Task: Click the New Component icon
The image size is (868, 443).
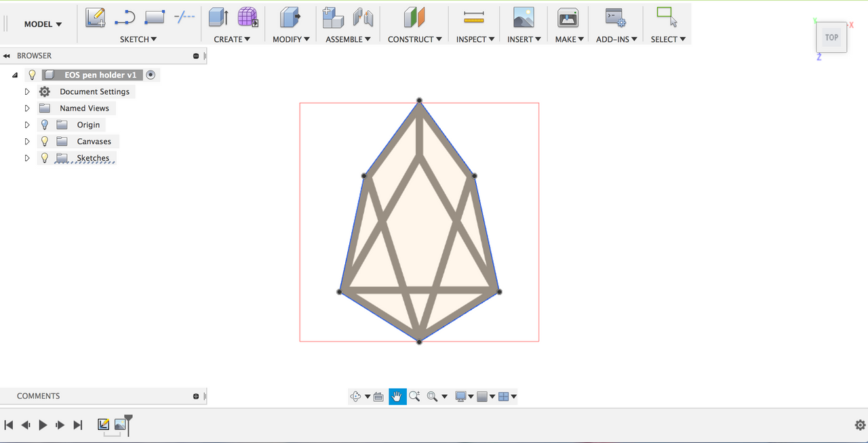Action: tap(333, 18)
